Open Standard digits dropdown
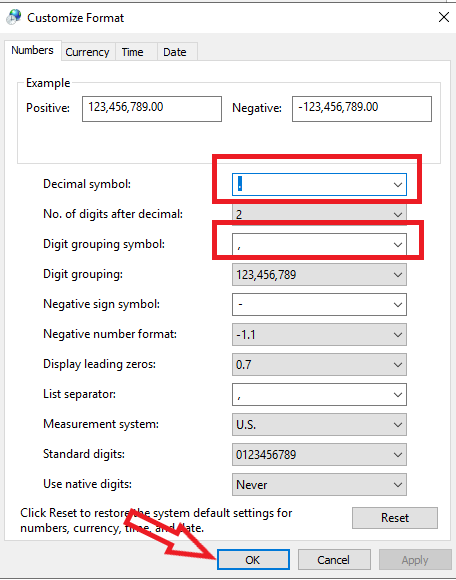Screen dimensions: 456x580 pos(319,454)
